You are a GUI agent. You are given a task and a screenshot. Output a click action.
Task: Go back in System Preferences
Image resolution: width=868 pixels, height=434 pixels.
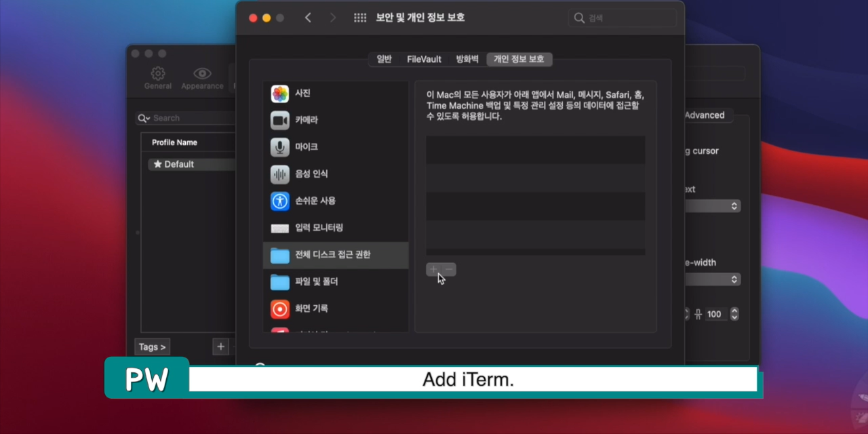[309, 18]
